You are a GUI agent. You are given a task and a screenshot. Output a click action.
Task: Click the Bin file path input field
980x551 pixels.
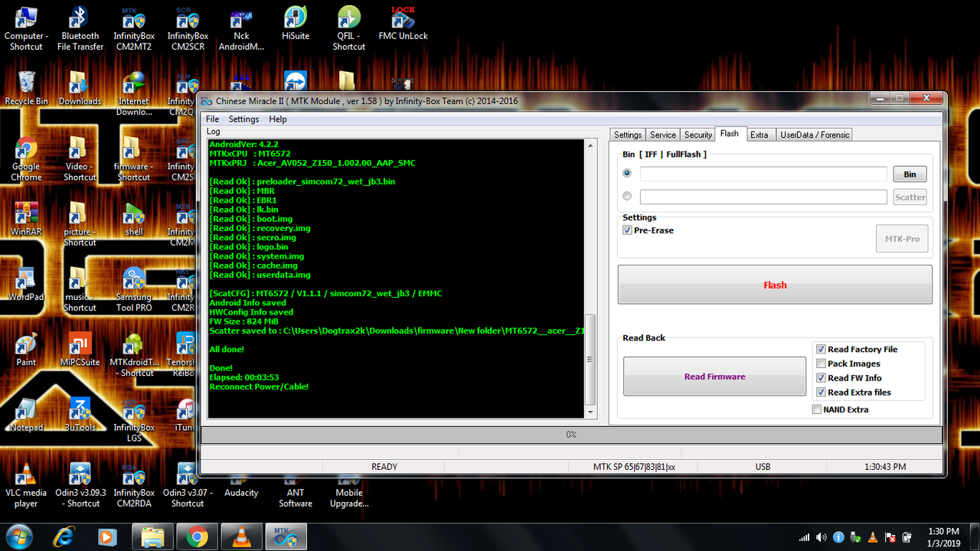point(763,174)
